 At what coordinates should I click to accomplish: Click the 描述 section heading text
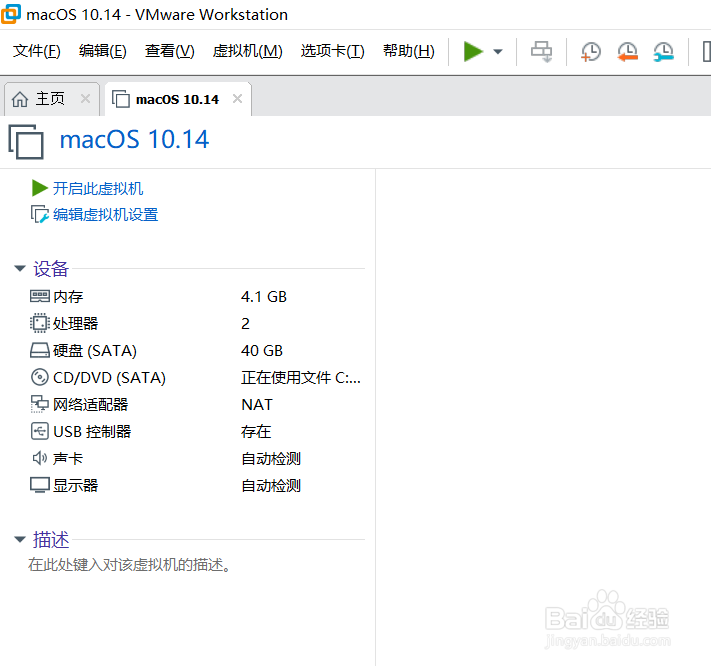[x=51, y=540]
